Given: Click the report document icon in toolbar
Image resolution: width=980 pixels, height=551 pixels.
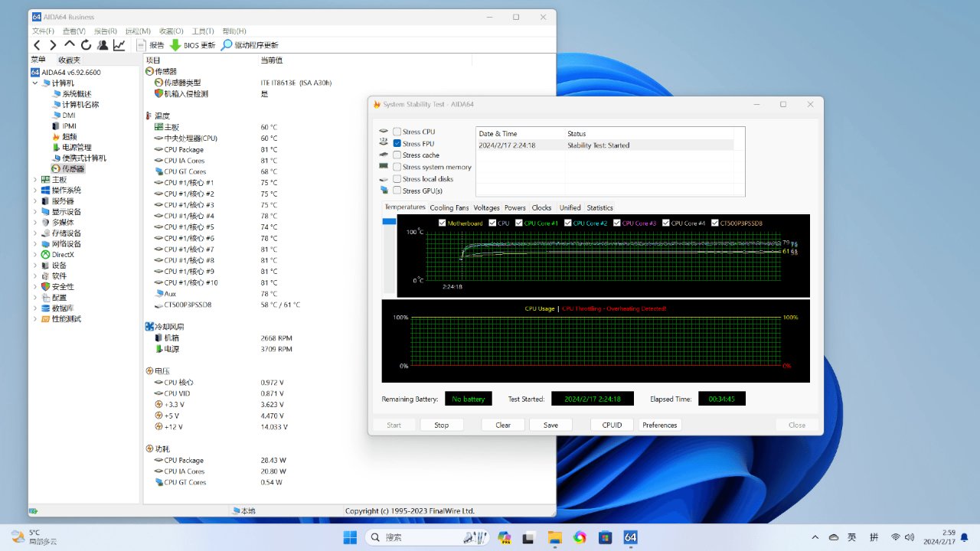Looking at the screenshot, I should [x=141, y=45].
